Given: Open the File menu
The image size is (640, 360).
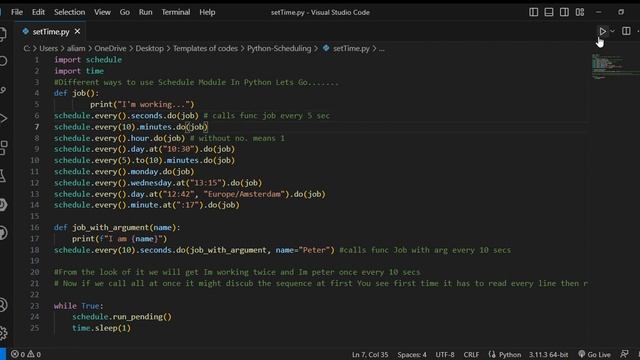Looking at the screenshot, I should 17,12.
